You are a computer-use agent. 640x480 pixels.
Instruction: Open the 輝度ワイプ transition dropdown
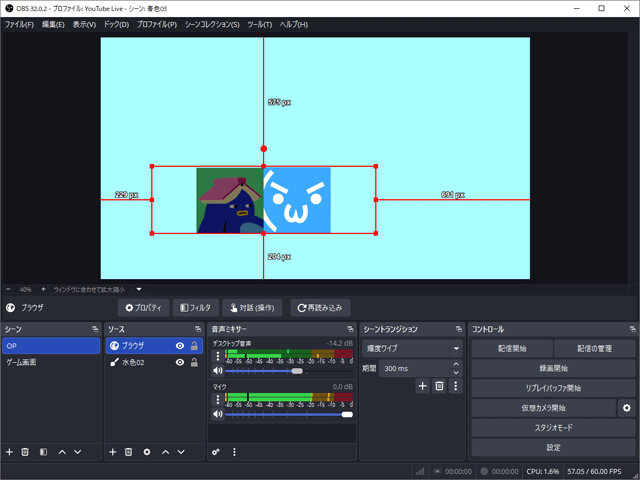(x=411, y=348)
